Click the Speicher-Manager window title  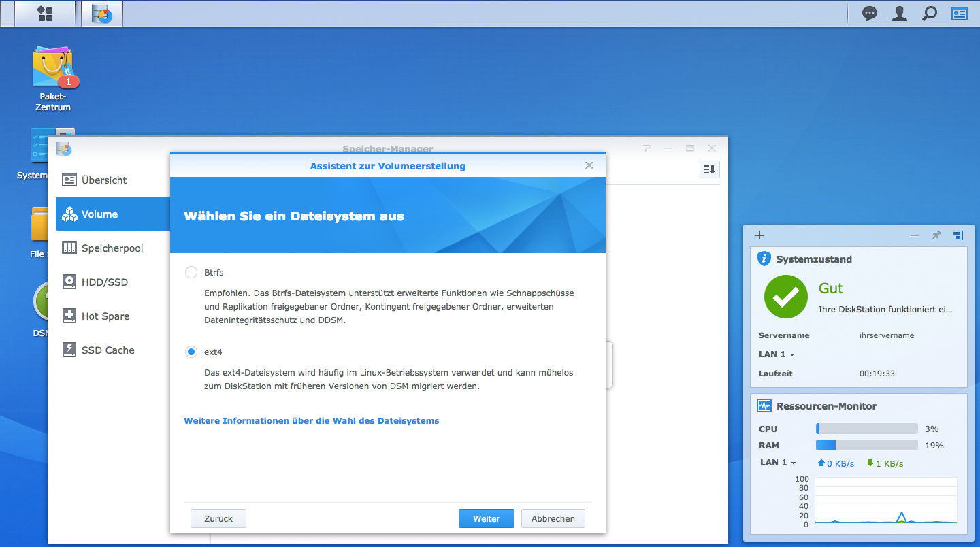coord(388,149)
